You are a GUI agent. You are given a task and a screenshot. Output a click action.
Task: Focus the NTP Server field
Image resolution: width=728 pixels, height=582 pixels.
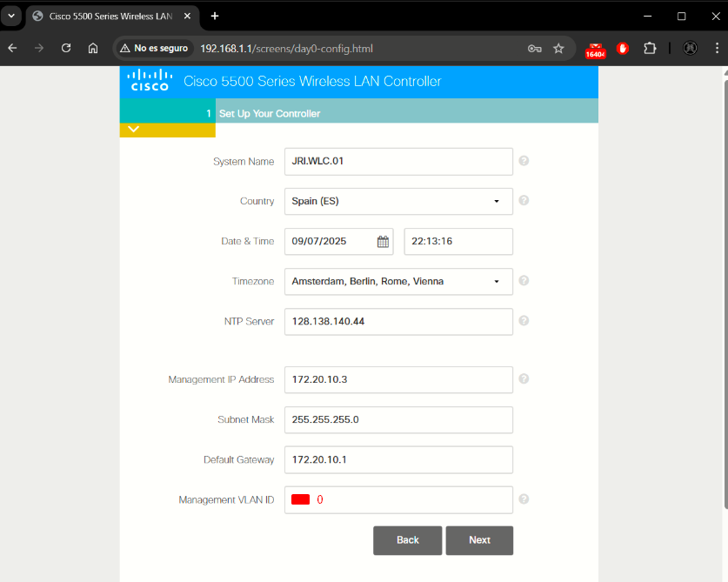pyautogui.click(x=398, y=321)
